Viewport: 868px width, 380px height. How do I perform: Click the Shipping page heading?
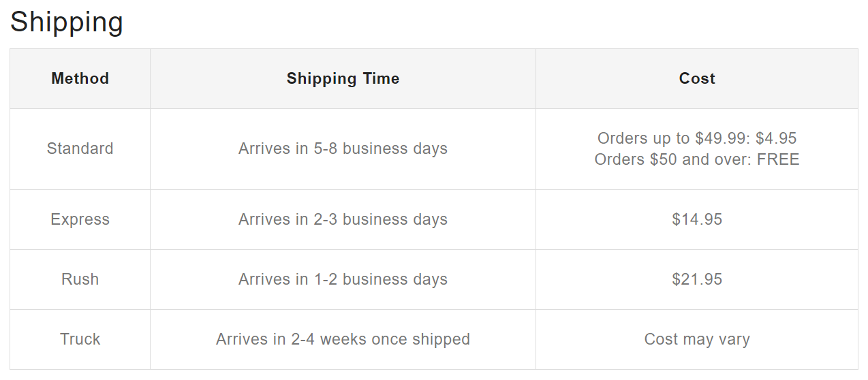click(x=66, y=22)
